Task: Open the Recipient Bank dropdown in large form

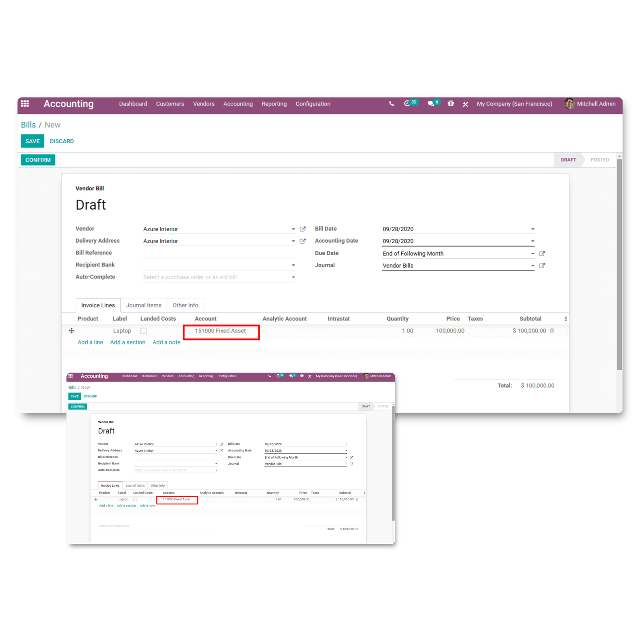Action: [x=293, y=265]
